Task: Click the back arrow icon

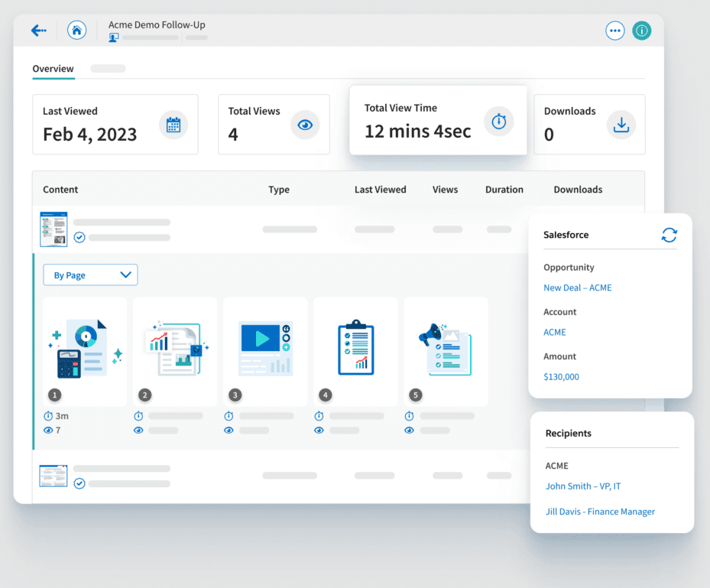Action: tap(39, 31)
